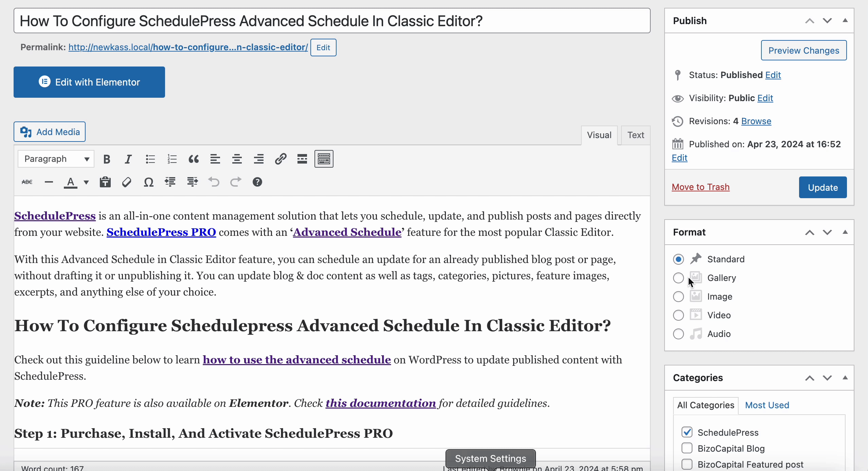
Task: Click the Blockquote icon
Action: pos(194,158)
